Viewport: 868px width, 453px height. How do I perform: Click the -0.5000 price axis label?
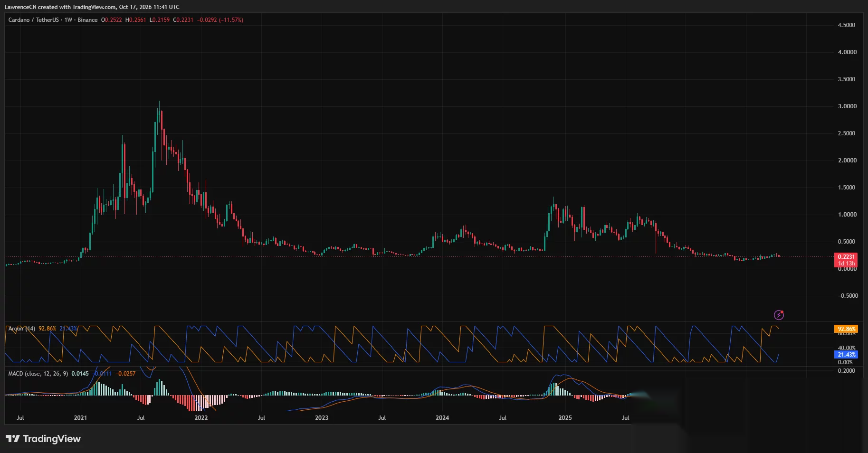coord(847,296)
